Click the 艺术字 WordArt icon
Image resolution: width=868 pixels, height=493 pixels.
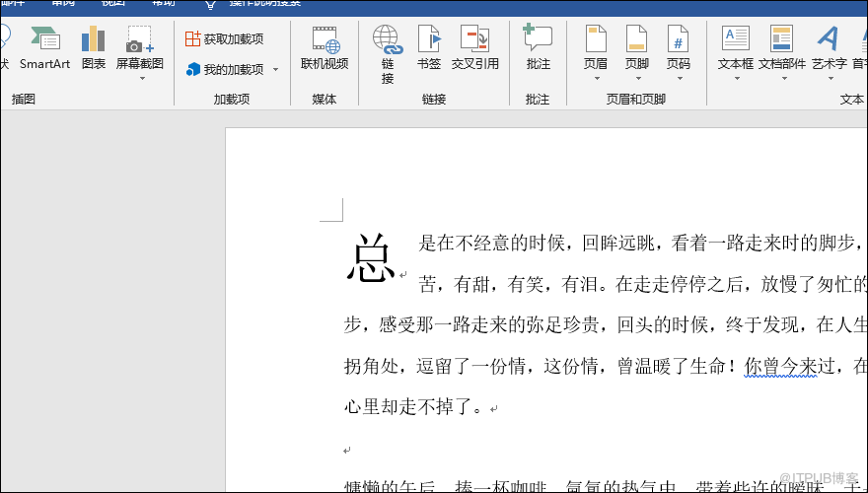click(x=829, y=49)
